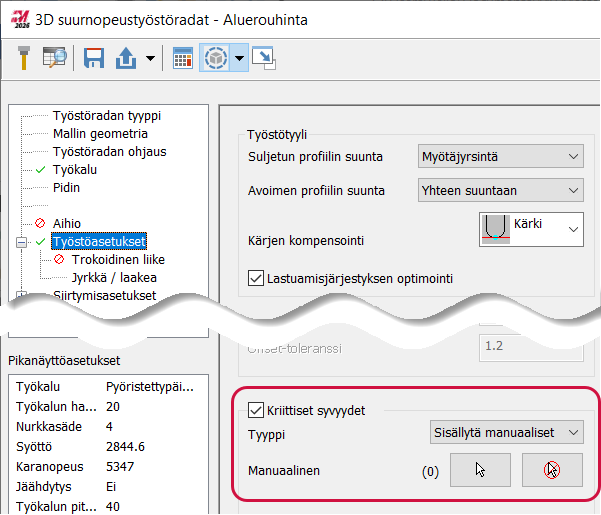Click the Nurkkasäde value 4
The height and width of the screenshot is (515, 601).
coord(109,426)
